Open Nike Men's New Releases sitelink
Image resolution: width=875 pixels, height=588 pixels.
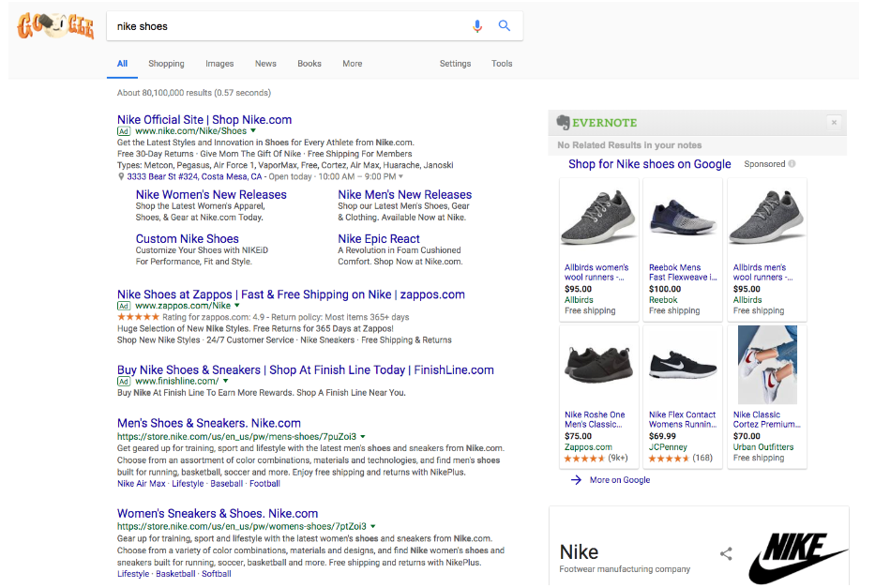point(404,195)
